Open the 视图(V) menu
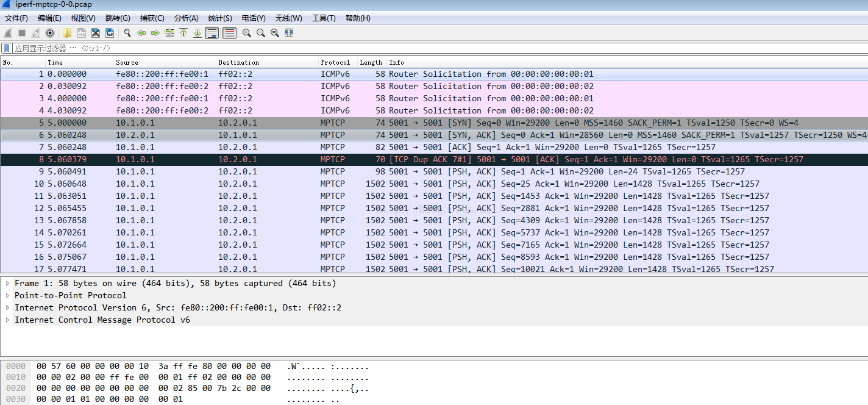This screenshot has width=868, height=405. (84, 18)
